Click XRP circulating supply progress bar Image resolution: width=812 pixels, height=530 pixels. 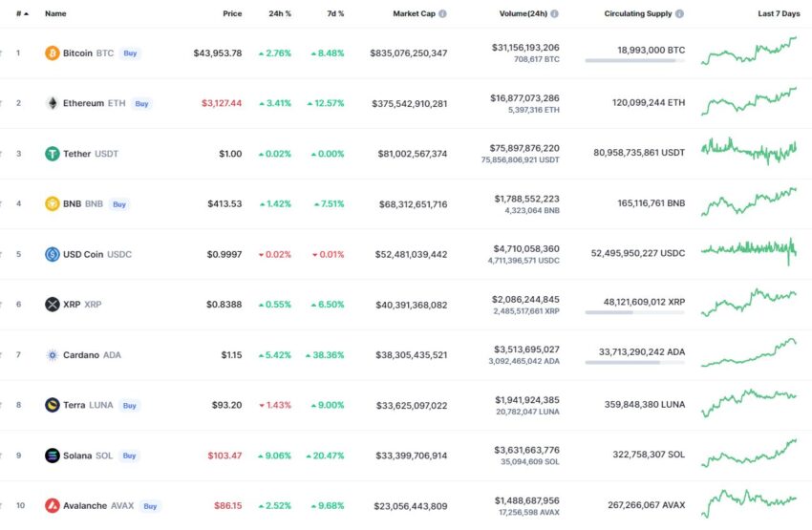(635, 312)
